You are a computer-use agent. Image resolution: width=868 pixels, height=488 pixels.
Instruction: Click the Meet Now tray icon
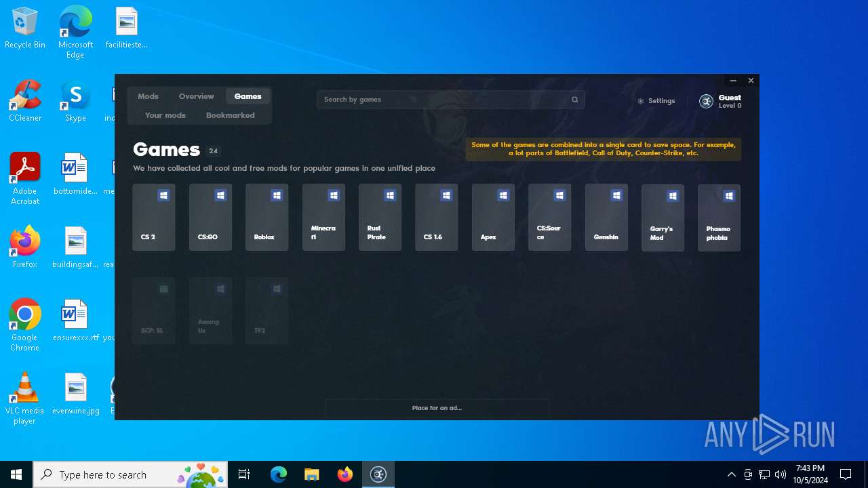click(748, 474)
